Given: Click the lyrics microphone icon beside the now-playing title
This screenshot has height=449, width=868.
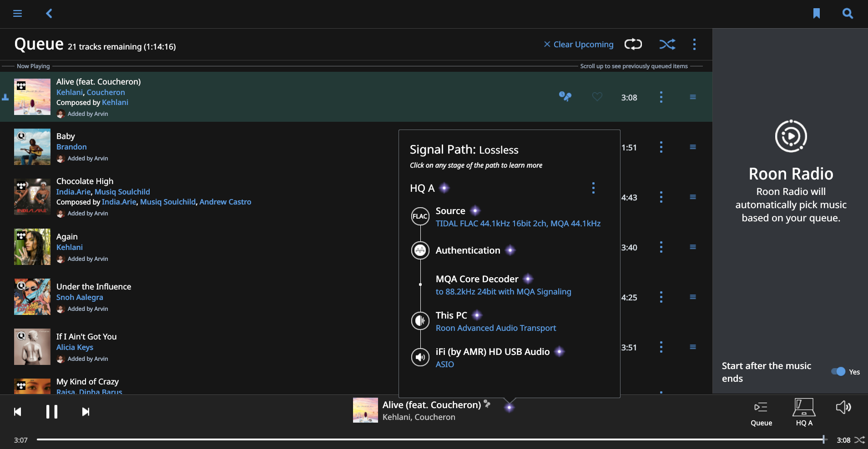Looking at the screenshot, I should [x=487, y=404].
